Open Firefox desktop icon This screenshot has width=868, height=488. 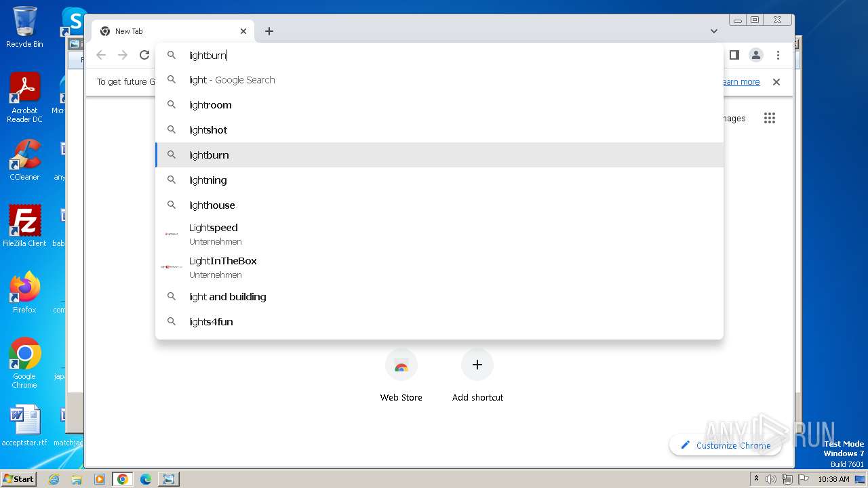pyautogui.click(x=24, y=293)
